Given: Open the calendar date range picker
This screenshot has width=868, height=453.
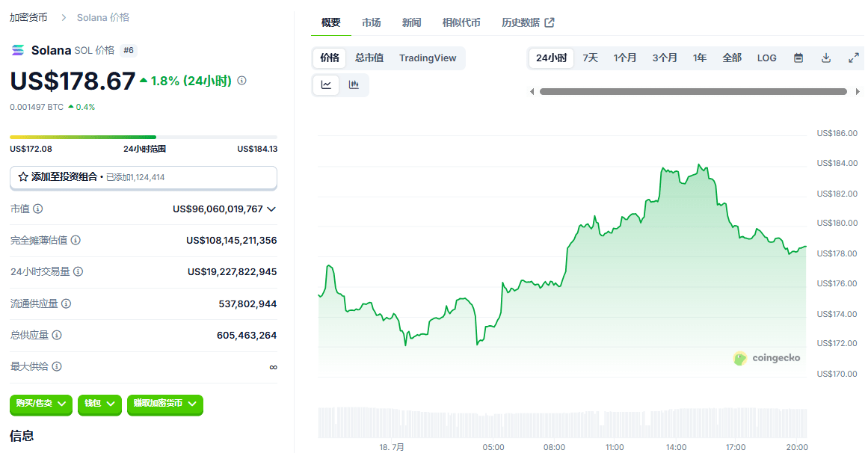Looking at the screenshot, I should click(x=798, y=58).
